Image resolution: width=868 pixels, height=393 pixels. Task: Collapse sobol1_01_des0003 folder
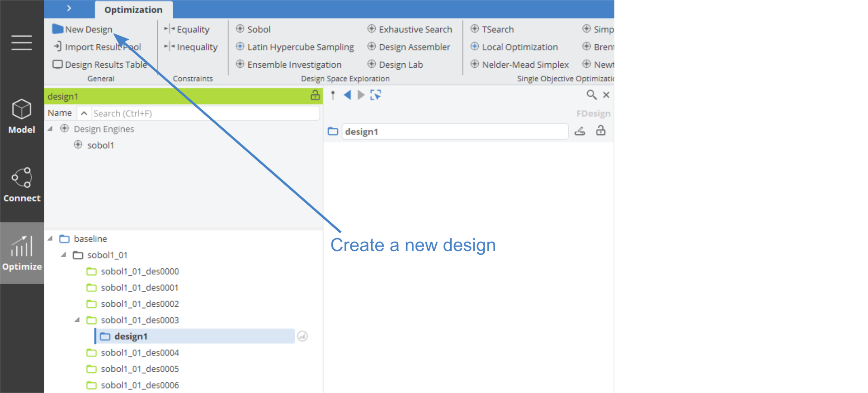[x=77, y=319]
